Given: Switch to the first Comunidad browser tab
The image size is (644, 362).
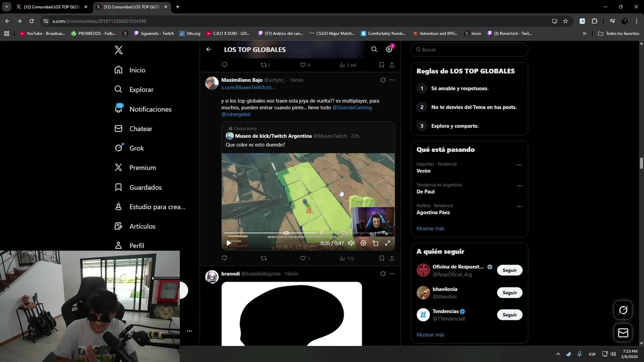Looking at the screenshot, I should pyautogui.click(x=51, y=7).
